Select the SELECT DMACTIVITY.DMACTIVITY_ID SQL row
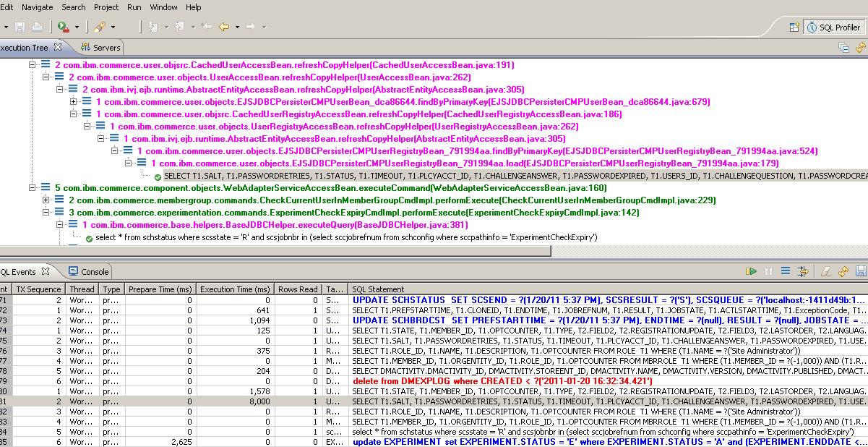This screenshot has height=447, width=868. tap(434, 370)
